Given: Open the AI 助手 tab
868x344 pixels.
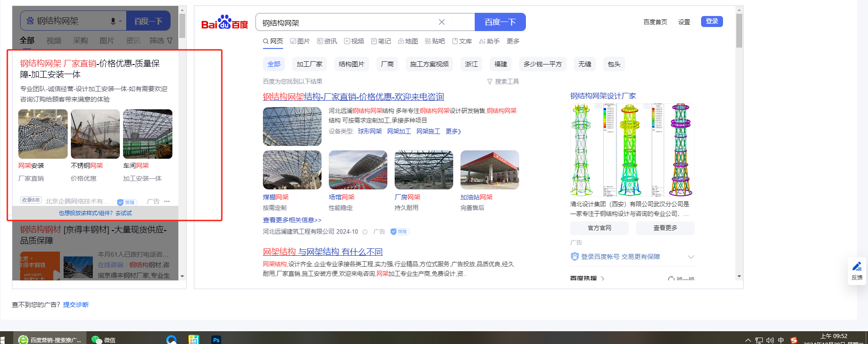Looking at the screenshot, I should pyautogui.click(x=489, y=41).
